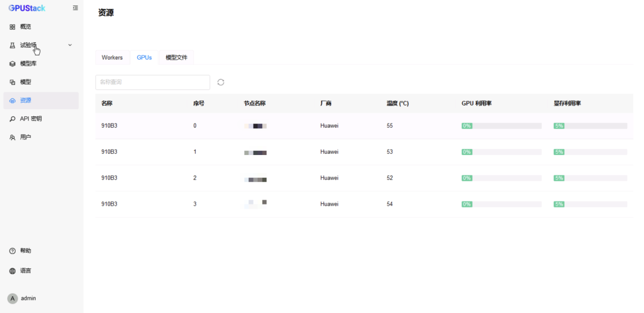Click the 概览 overview icon in sidebar

(x=13, y=27)
